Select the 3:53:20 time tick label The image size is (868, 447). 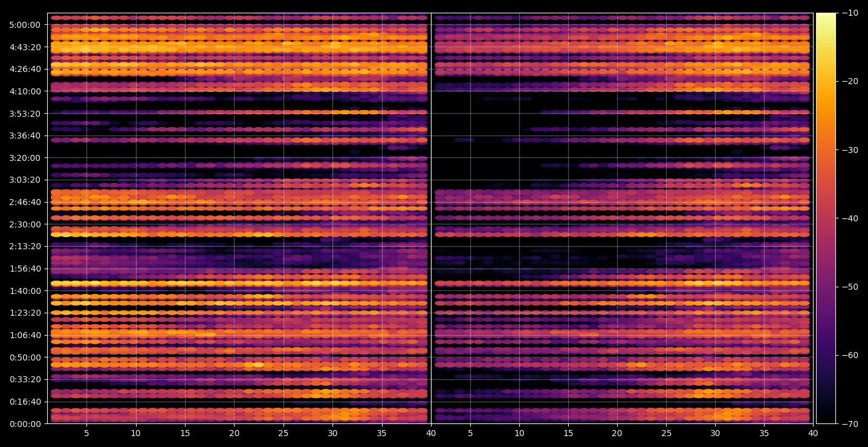(x=25, y=114)
